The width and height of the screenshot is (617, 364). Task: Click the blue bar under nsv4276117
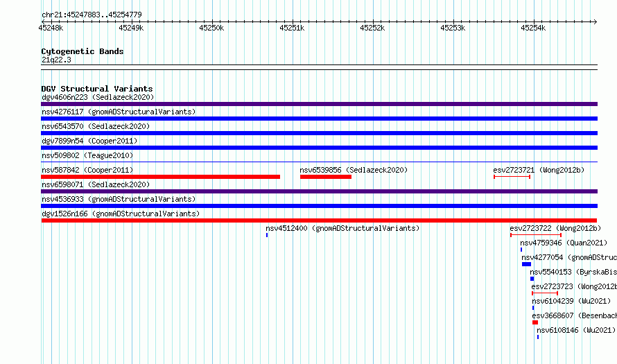[x=319, y=119]
